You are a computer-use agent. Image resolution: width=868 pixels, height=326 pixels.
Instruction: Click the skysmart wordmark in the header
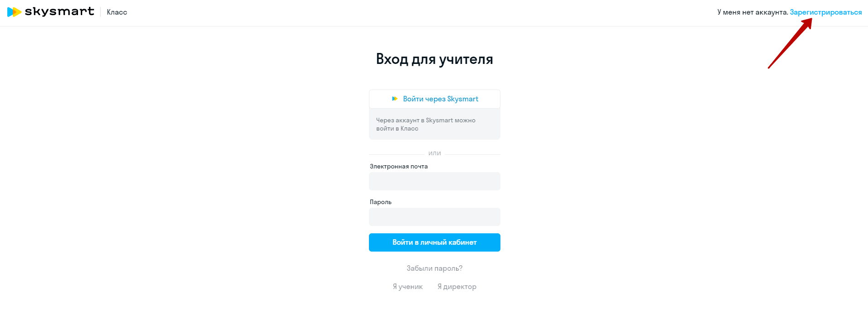click(x=59, y=11)
